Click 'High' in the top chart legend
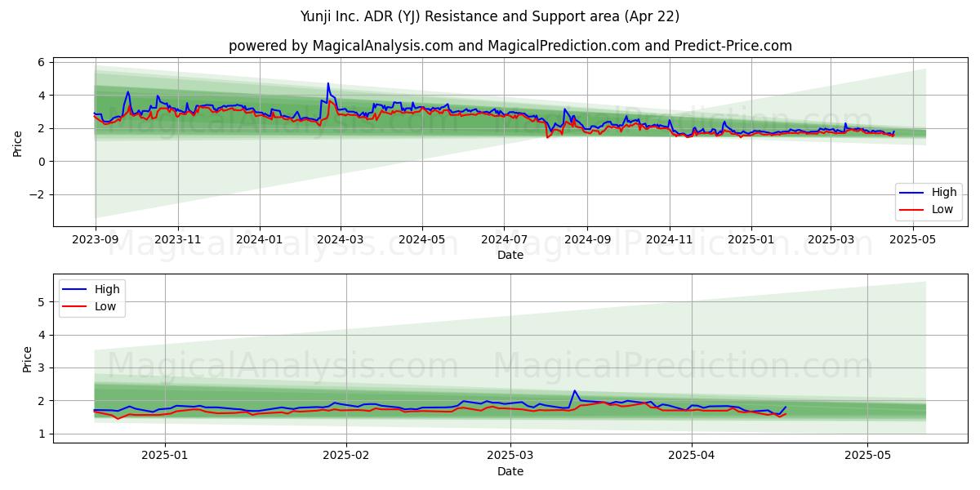The image size is (980, 490). point(944,193)
